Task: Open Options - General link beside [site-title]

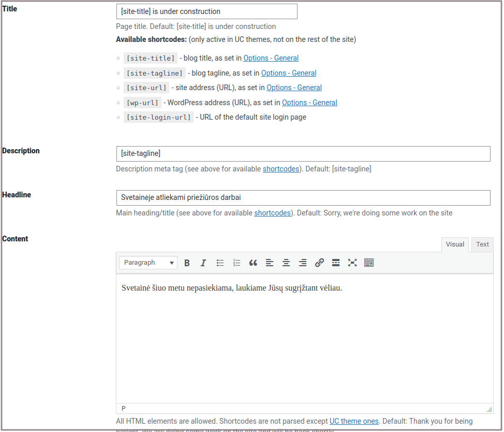Action: point(271,59)
